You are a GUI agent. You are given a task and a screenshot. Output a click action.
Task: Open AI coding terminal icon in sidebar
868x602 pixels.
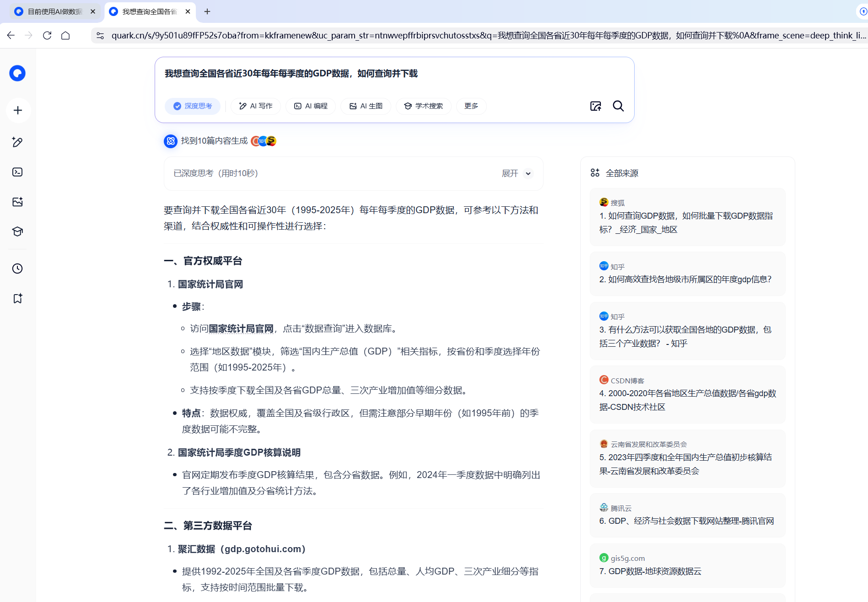click(x=17, y=172)
